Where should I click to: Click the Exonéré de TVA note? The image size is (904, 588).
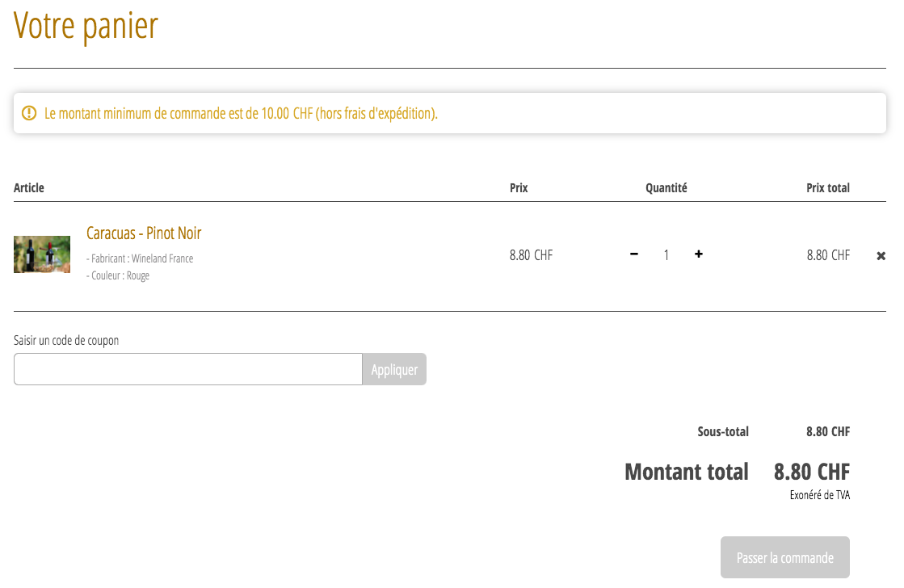[820, 494]
